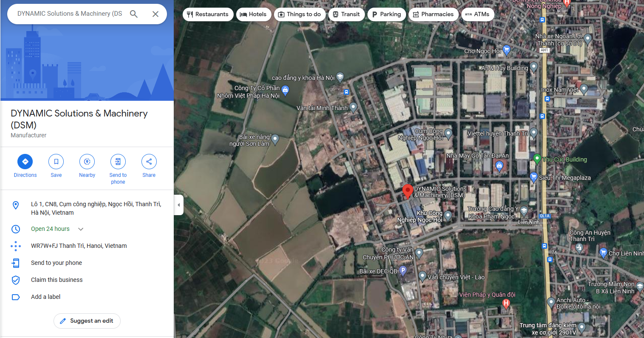Click inside the search input field
The height and width of the screenshot is (338, 644).
click(x=70, y=14)
